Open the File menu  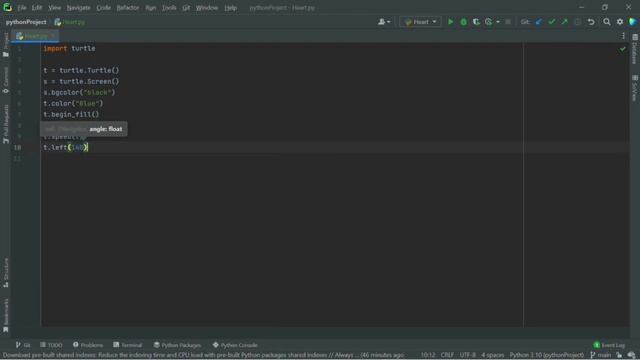[22, 7]
